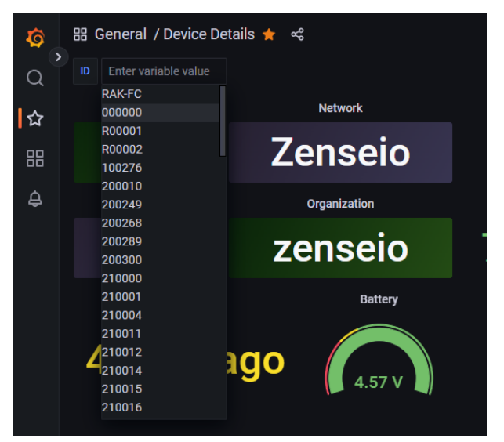Click the Grafana logo home icon

coord(35,37)
